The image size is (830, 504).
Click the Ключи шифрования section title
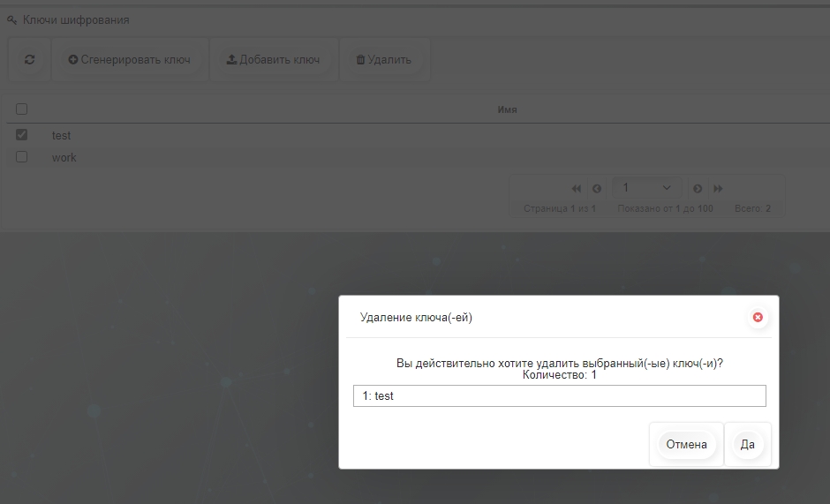[76, 20]
